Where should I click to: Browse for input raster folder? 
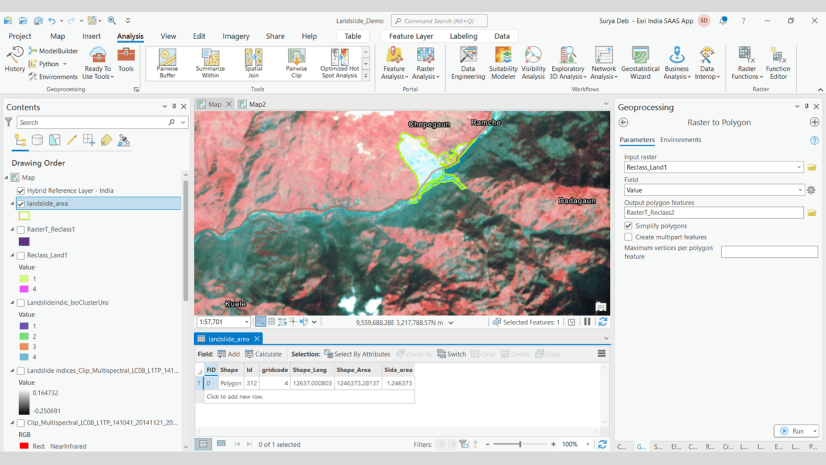tap(812, 167)
